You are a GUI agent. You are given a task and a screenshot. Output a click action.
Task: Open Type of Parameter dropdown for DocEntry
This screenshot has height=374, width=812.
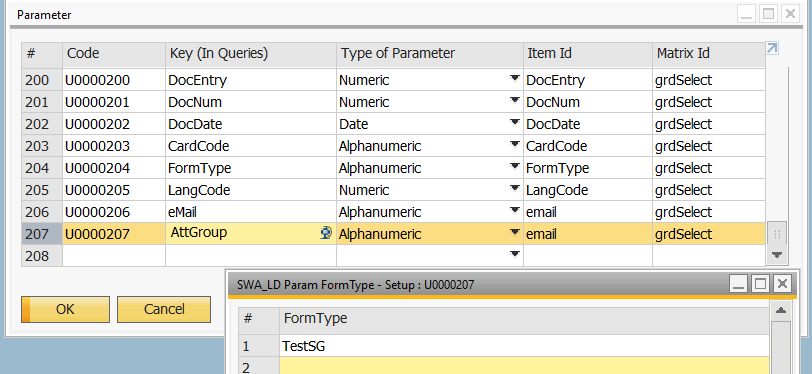click(514, 79)
